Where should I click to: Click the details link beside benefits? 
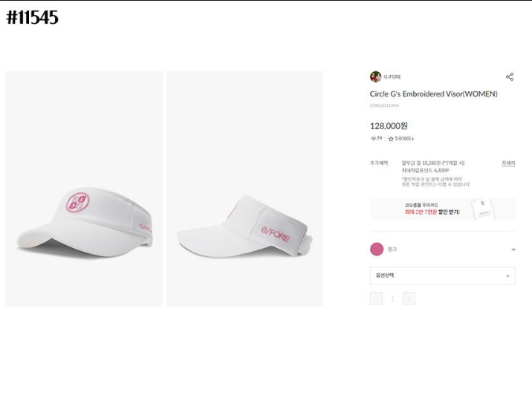click(x=508, y=163)
